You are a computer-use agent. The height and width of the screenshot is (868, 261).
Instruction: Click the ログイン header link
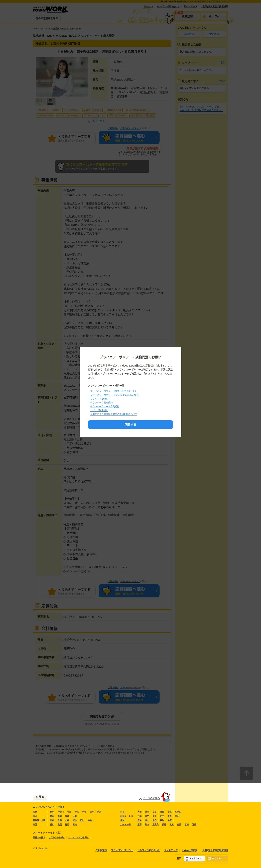coord(148,6)
